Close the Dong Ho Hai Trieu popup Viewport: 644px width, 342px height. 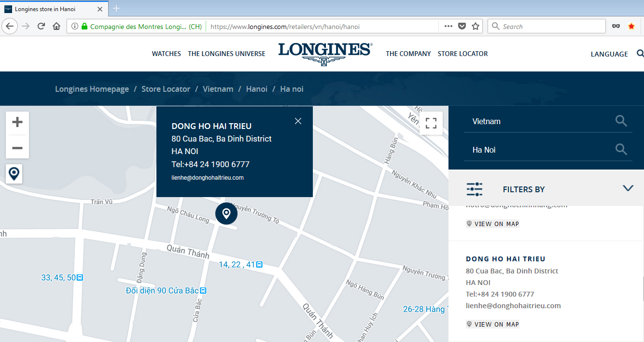(298, 121)
